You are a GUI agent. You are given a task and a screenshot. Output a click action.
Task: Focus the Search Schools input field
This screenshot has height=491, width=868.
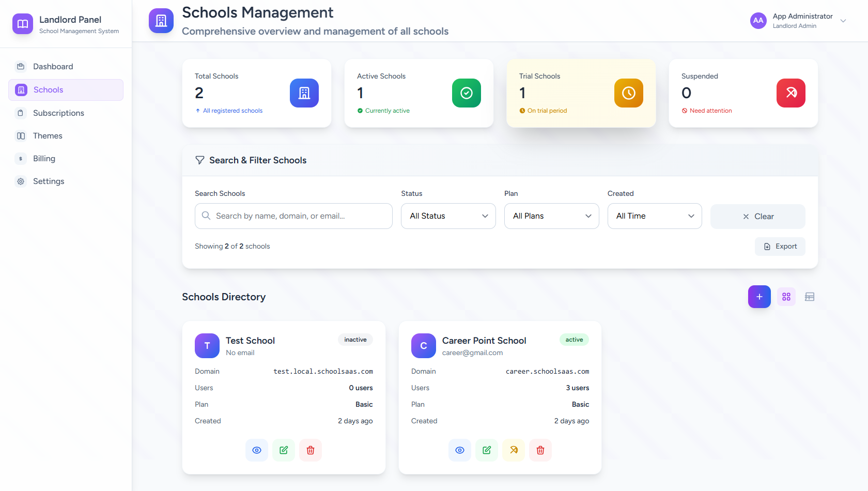click(293, 216)
